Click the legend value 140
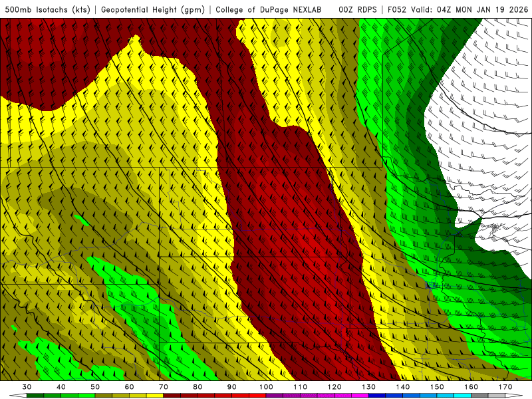 [403, 387]
